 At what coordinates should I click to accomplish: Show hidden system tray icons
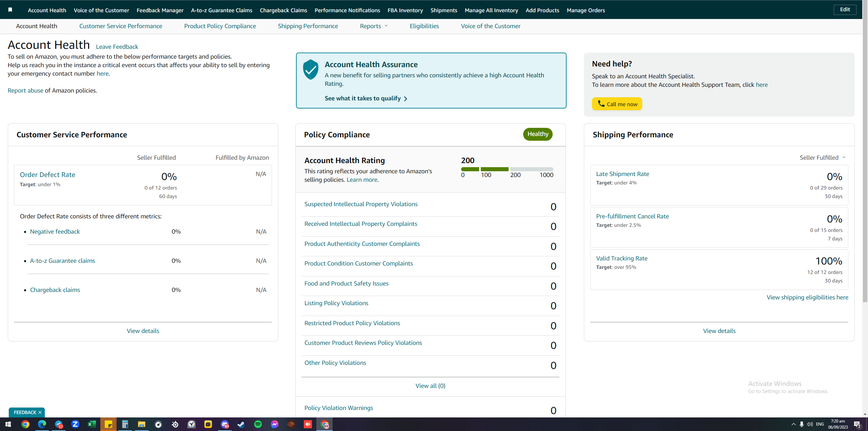793,424
